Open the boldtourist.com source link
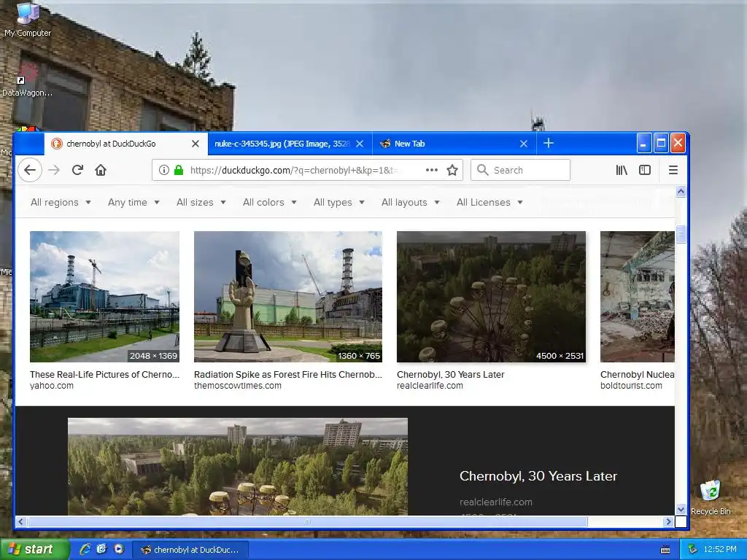Screen dimensions: 747x560 (631, 386)
